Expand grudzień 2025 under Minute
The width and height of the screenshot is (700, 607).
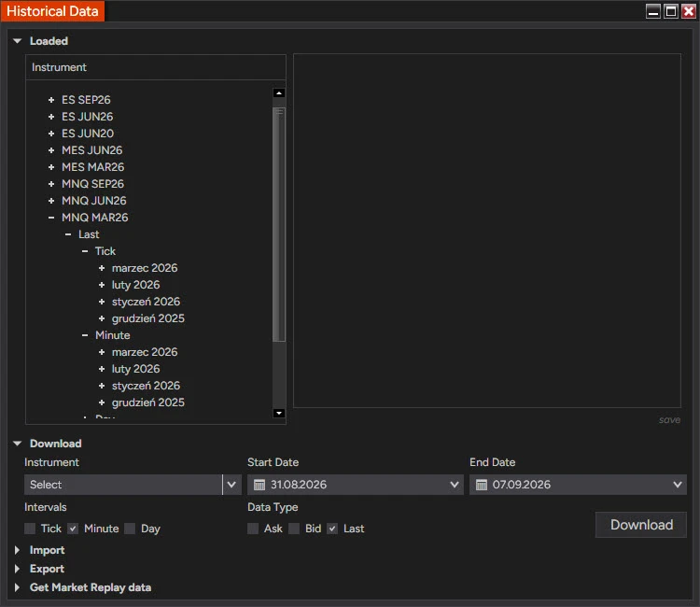102,402
